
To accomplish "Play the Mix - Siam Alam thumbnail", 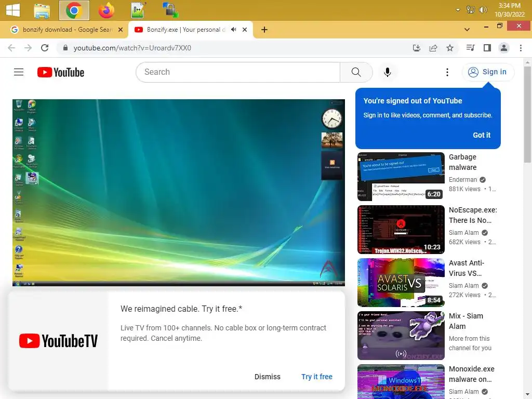I will (401, 336).
